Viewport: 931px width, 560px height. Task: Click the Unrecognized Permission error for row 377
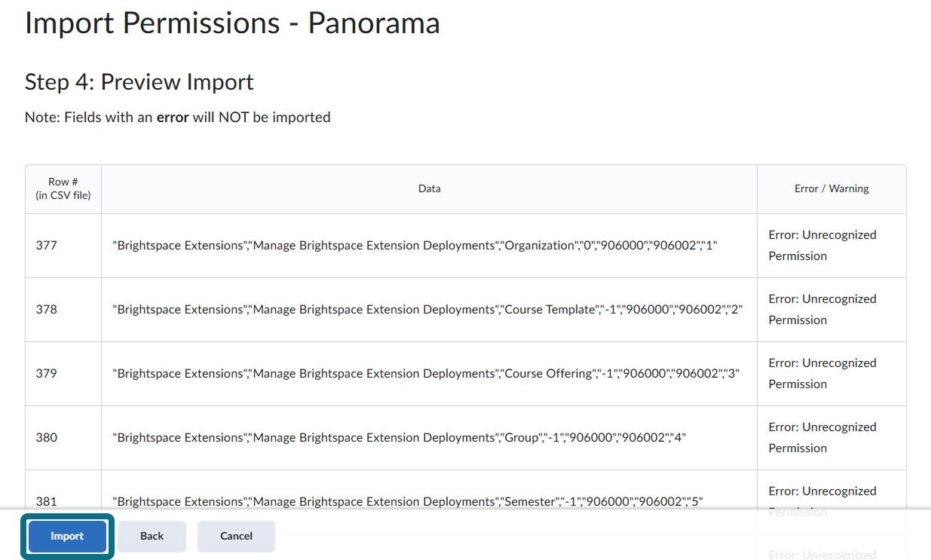tap(822, 246)
